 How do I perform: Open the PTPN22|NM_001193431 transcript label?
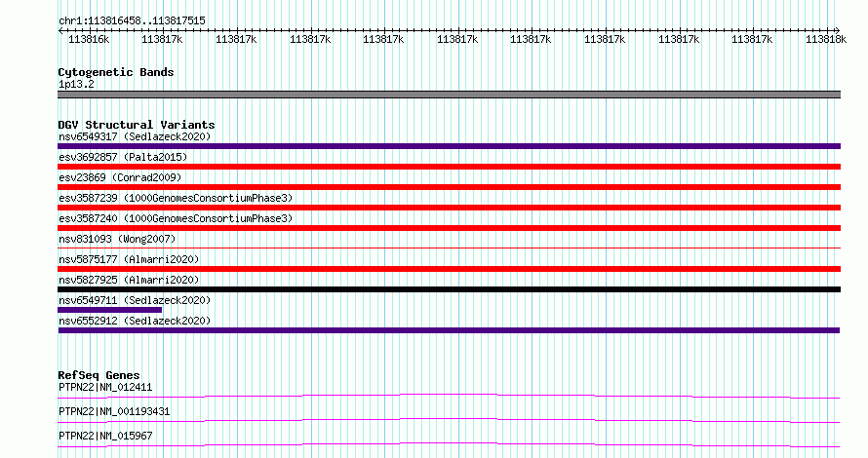(114, 411)
